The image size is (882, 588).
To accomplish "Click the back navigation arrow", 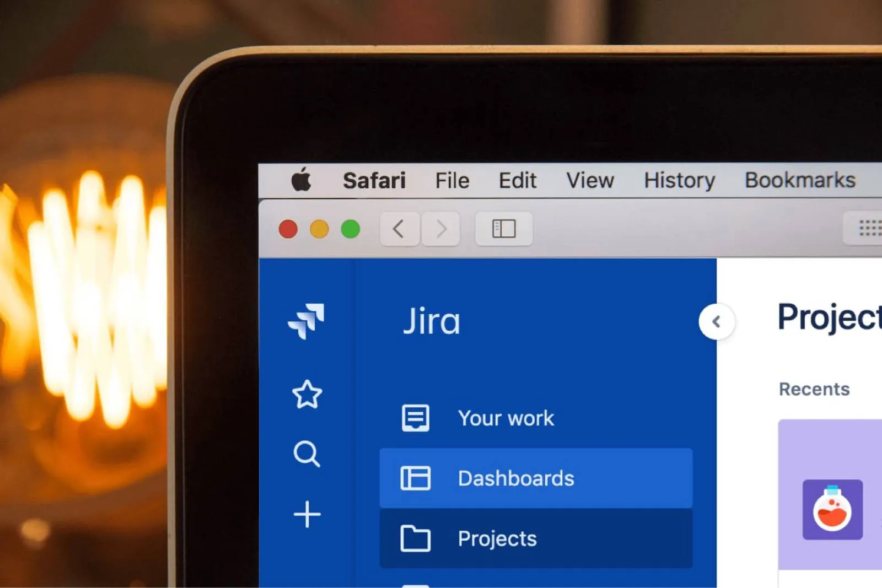I will pyautogui.click(x=399, y=229).
